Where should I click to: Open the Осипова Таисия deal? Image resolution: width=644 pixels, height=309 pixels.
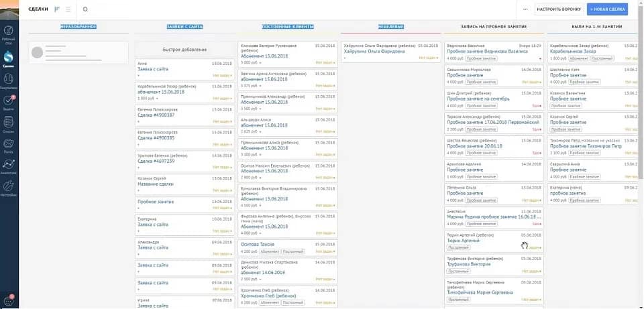point(257,245)
